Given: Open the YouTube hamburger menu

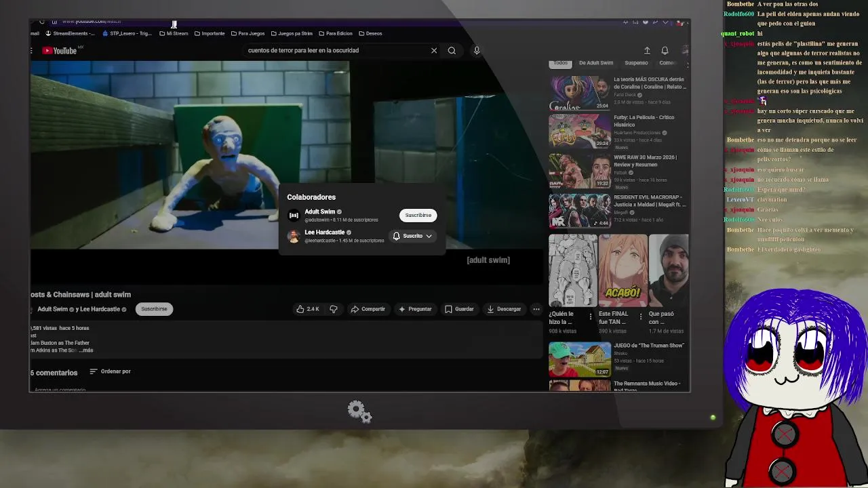Looking at the screenshot, I should click(x=31, y=50).
